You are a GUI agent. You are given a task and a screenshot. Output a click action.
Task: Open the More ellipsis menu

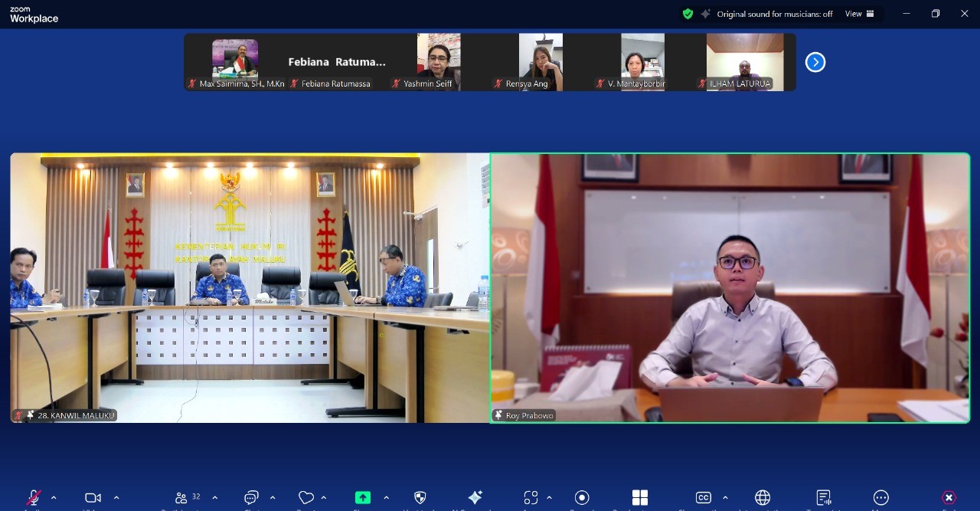pos(881,498)
